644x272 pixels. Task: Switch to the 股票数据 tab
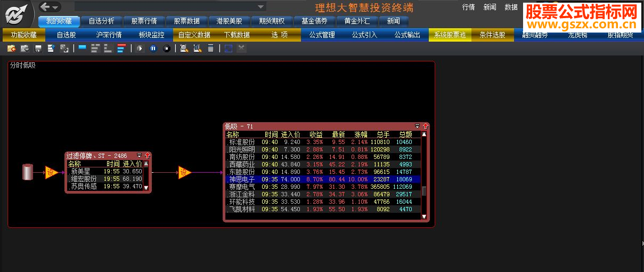[186, 21]
